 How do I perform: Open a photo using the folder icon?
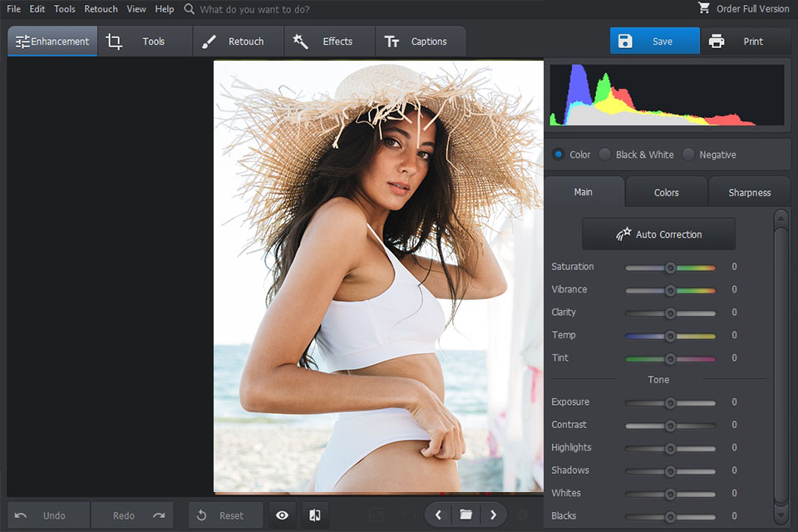click(x=465, y=515)
